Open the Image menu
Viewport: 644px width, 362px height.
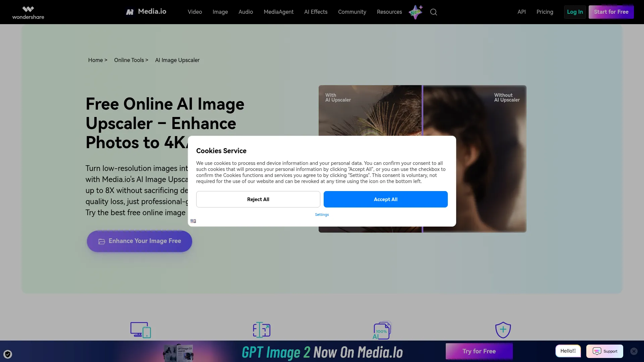click(x=220, y=12)
